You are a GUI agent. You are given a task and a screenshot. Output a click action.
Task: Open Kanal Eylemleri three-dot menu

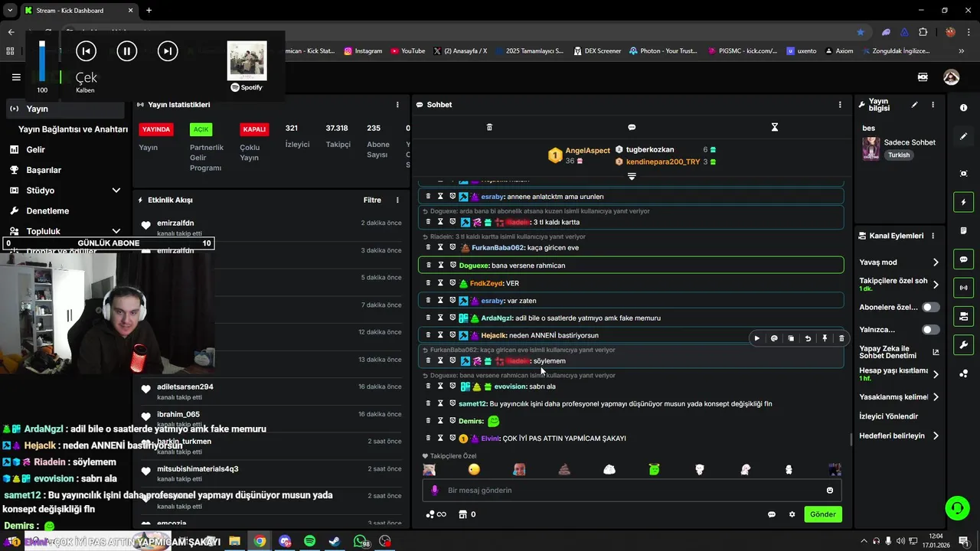coord(933,236)
